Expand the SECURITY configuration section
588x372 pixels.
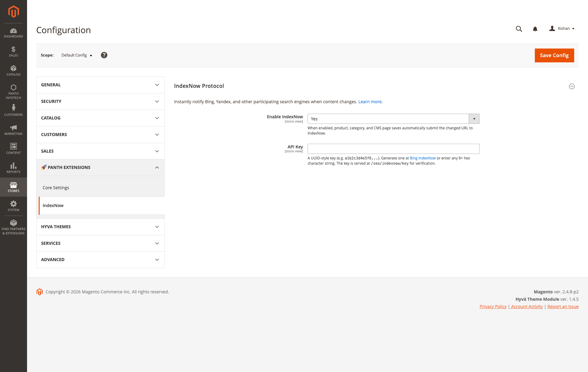[100, 101]
